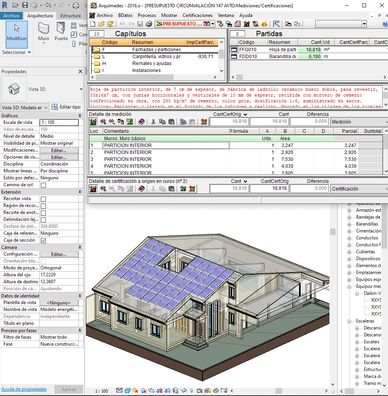Click the Revit undo arrow icon
388x396 pixels.
[48, 5]
